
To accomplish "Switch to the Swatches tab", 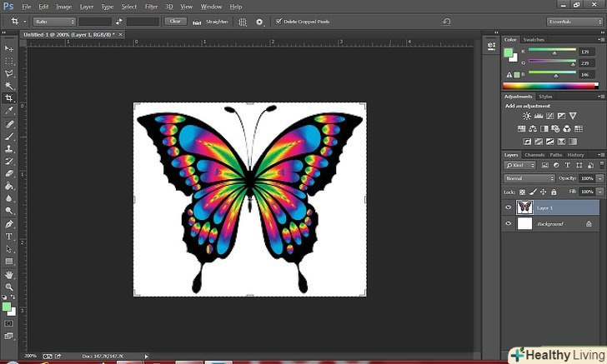I will pyautogui.click(x=532, y=39).
